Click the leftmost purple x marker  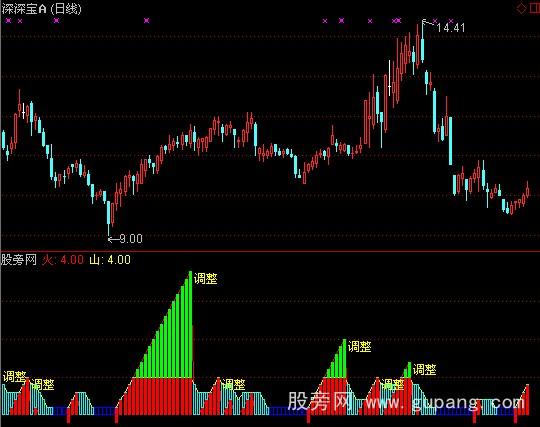coord(9,21)
